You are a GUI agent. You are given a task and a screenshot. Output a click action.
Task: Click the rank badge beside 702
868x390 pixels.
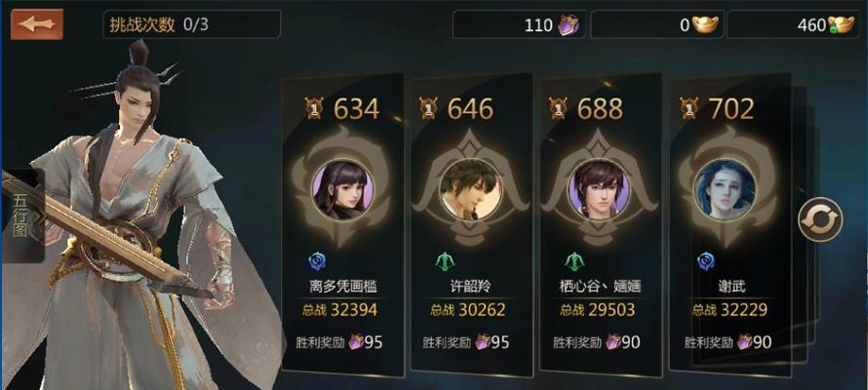click(x=690, y=109)
